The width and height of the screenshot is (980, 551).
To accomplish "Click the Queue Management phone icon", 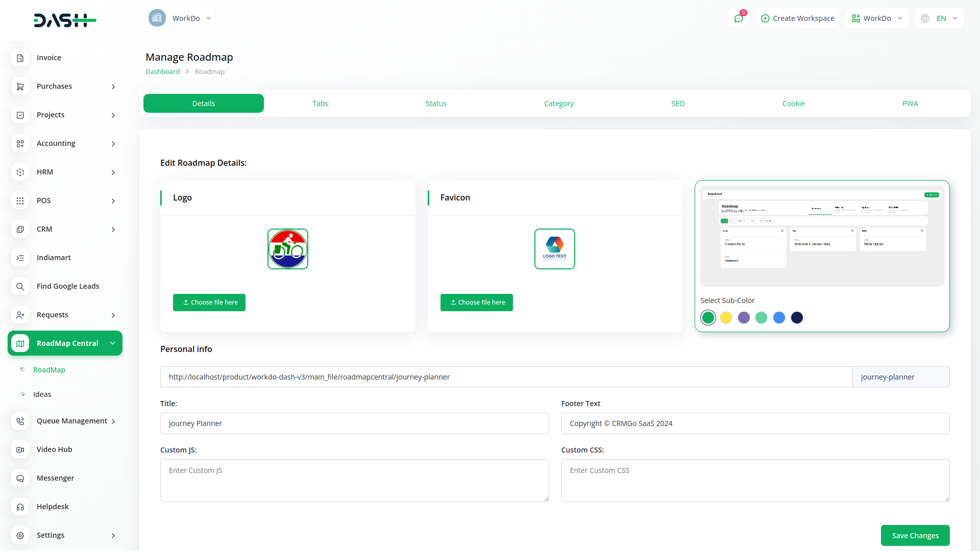I will click(x=20, y=421).
